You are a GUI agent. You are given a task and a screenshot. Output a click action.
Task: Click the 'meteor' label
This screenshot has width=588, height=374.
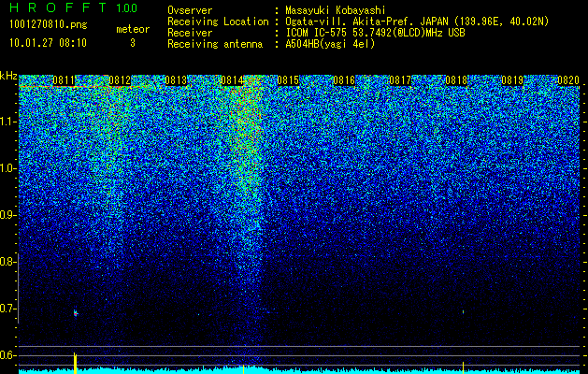133,29
